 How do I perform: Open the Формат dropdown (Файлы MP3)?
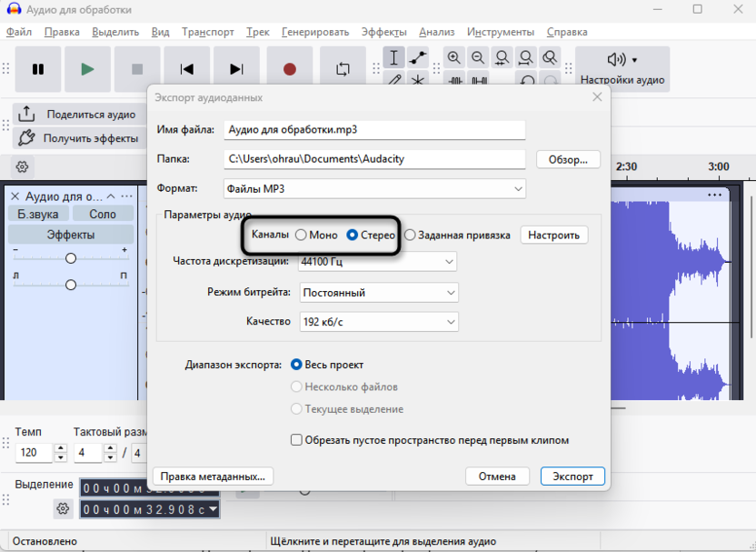374,188
